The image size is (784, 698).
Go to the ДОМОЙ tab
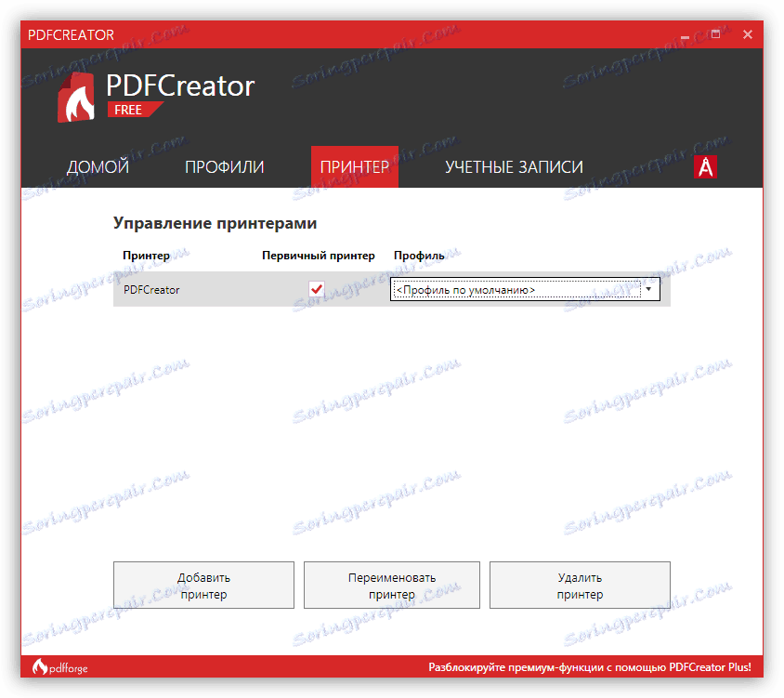coord(98,166)
